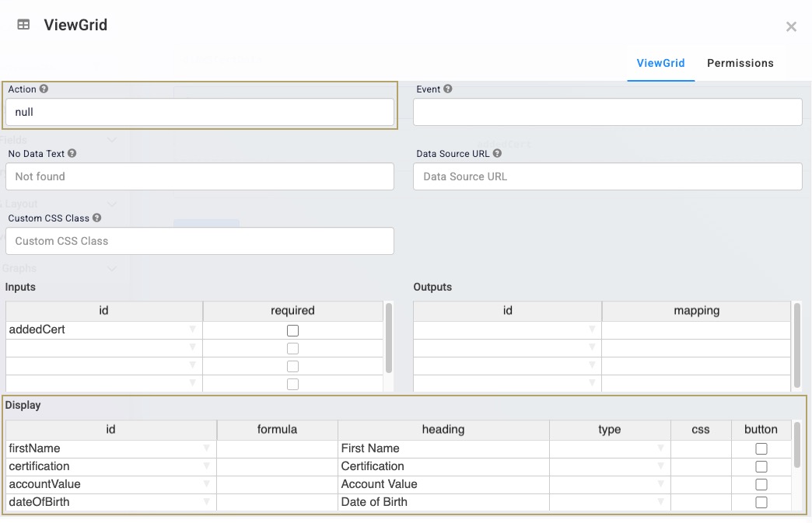Click into the Event input field
The height and width of the screenshot is (523, 812).
tap(607, 112)
